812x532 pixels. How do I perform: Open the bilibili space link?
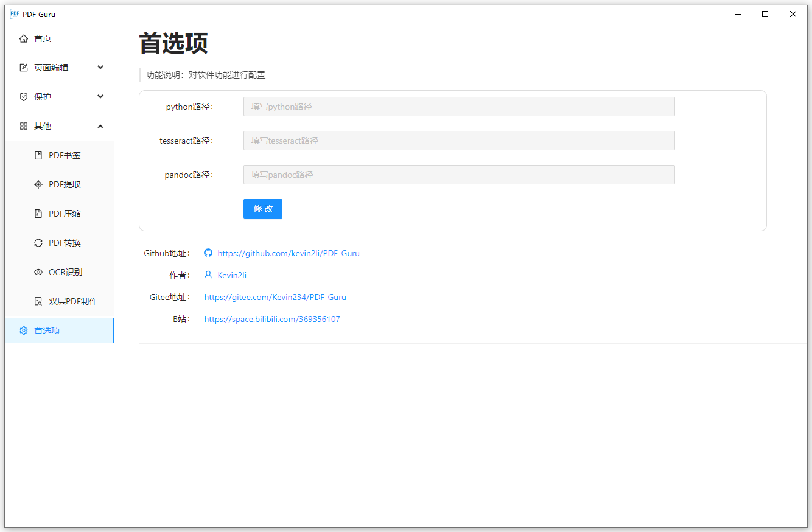point(272,319)
